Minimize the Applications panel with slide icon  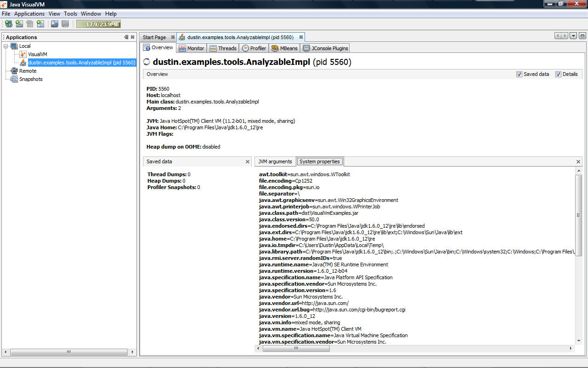click(126, 37)
